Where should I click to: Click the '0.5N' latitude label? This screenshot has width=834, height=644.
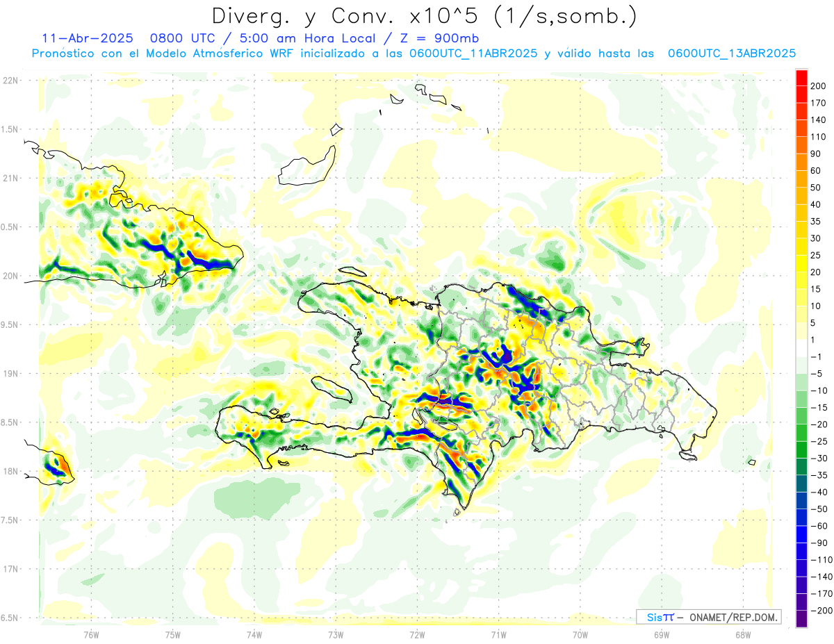click(10, 226)
